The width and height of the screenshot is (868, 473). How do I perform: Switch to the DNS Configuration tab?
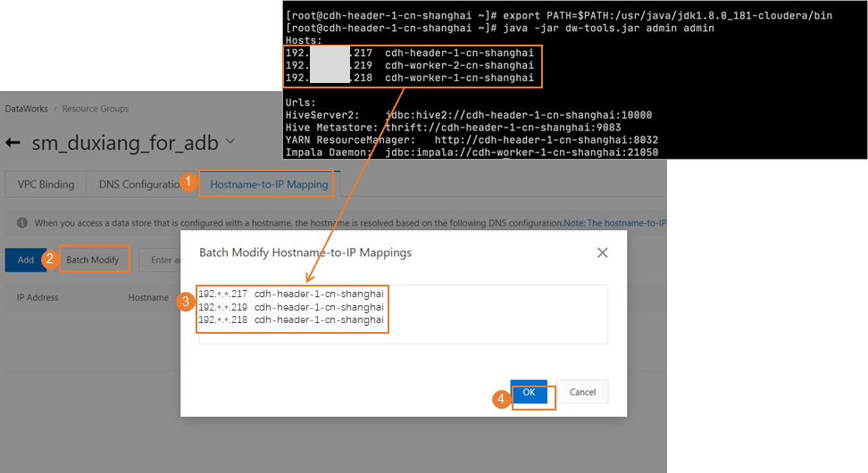pyautogui.click(x=140, y=184)
